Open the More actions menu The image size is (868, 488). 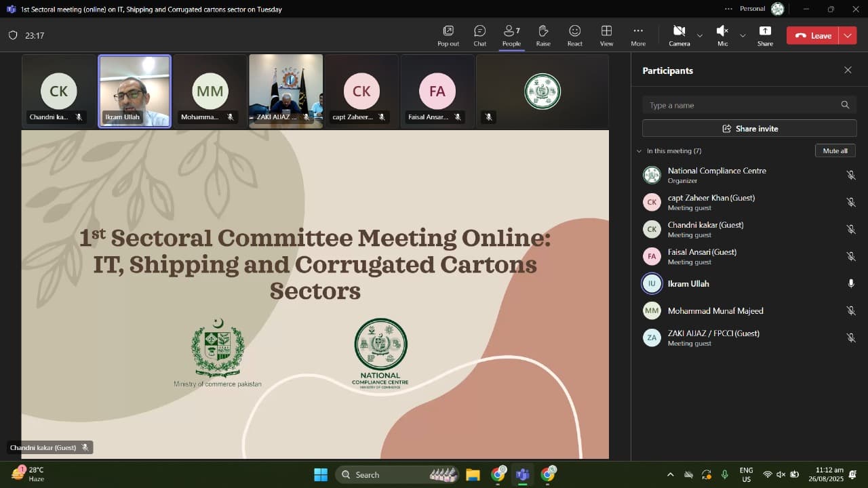(x=637, y=35)
